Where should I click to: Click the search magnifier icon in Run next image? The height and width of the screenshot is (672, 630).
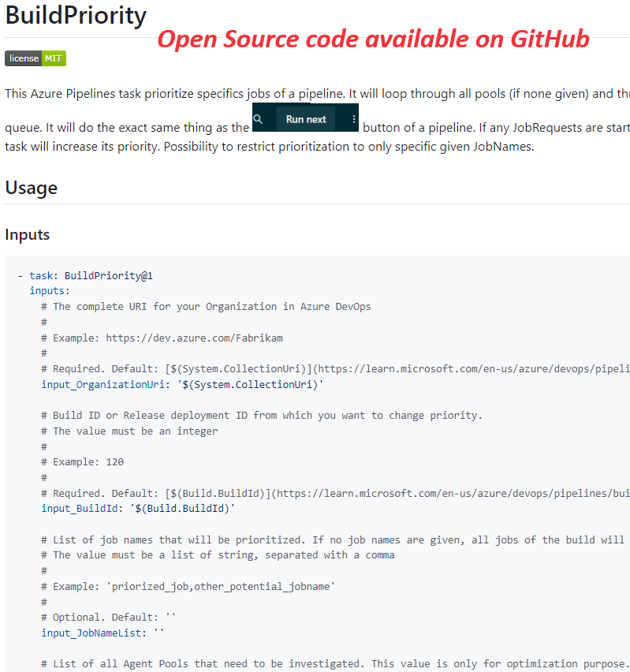pos(258,119)
